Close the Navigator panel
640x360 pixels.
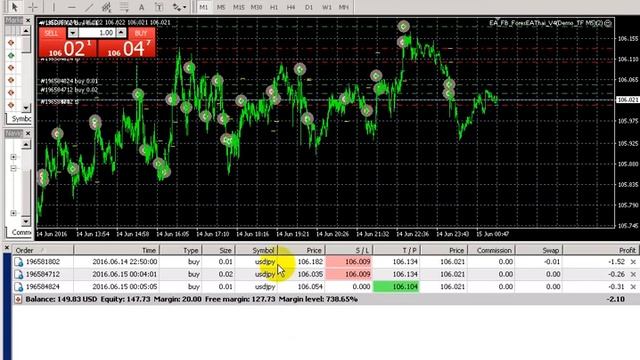click(x=28, y=133)
